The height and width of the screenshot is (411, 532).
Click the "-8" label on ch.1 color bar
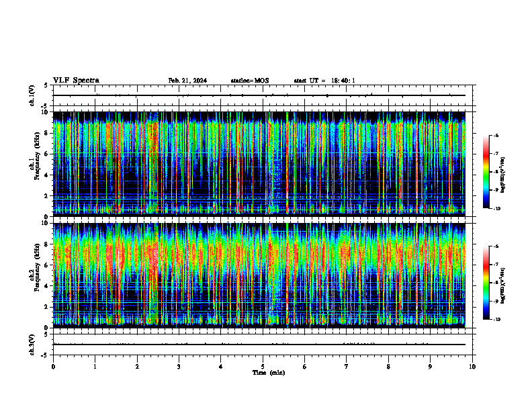[496, 172]
